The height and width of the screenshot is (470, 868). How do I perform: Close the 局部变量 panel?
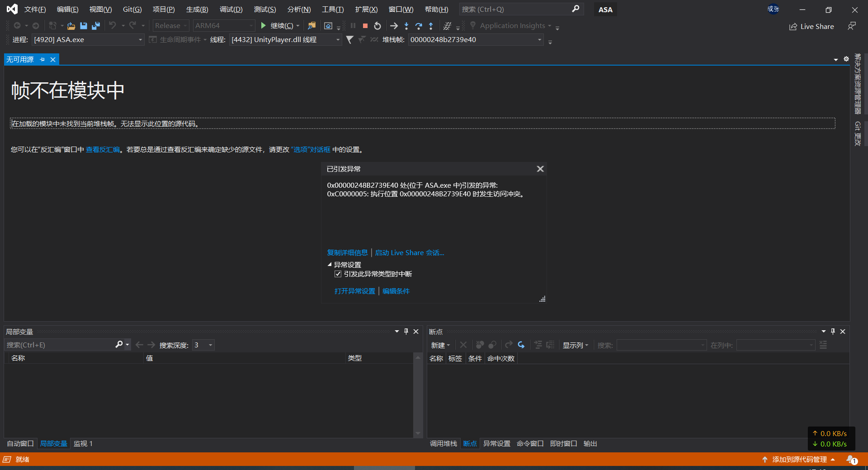(416, 332)
